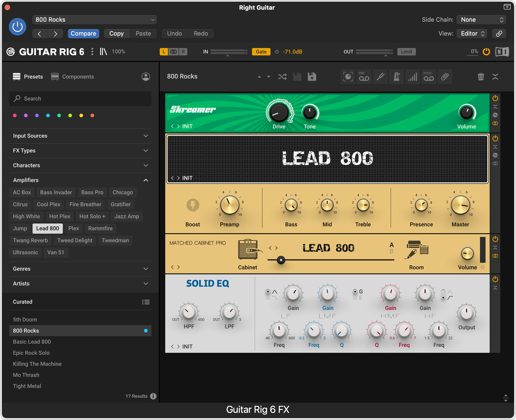Click the Copy button
The height and width of the screenshot is (420, 516).
click(x=116, y=34)
